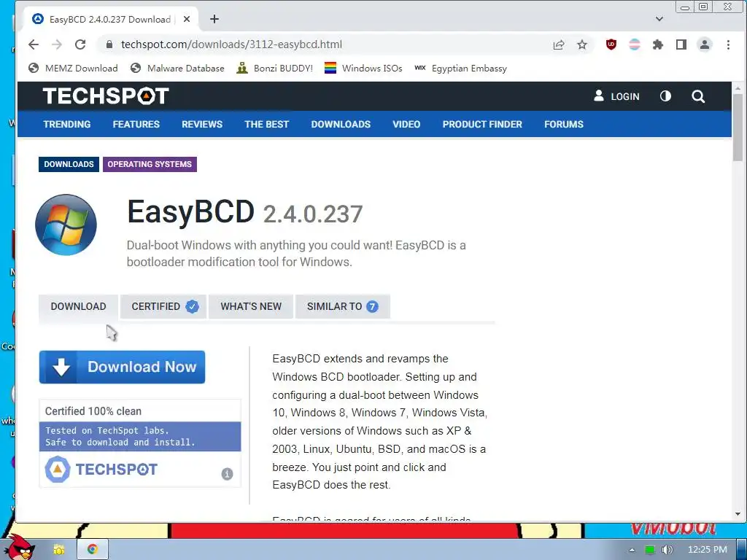Reload the page with refresh icon
Screen dimensions: 747x560
(80, 44)
